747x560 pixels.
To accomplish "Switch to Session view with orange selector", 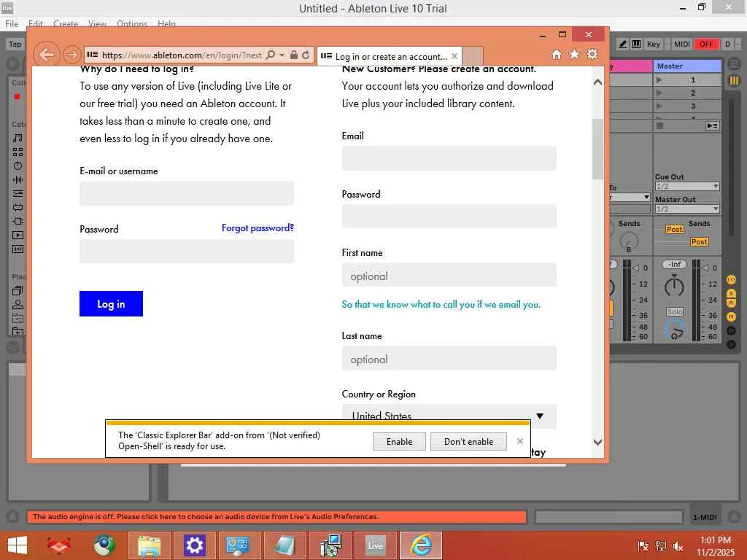I will tap(734, 80).
